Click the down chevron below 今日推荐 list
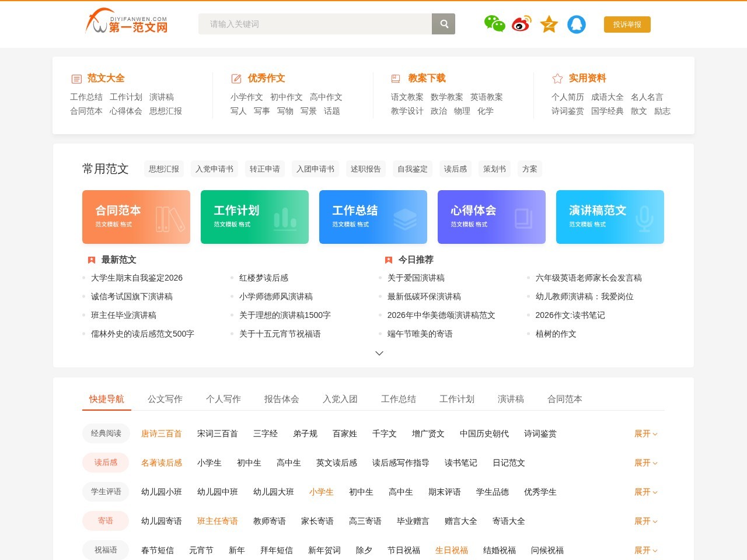747x560 pixels. [x=379, y=353]
